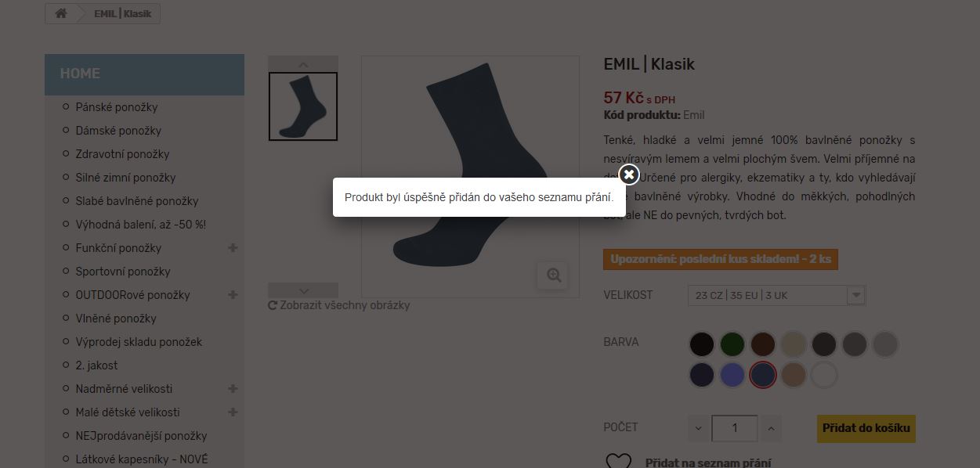Decrease quantity with the down arrow
Screen dimensions: 980x468
(x=699, y=428)
